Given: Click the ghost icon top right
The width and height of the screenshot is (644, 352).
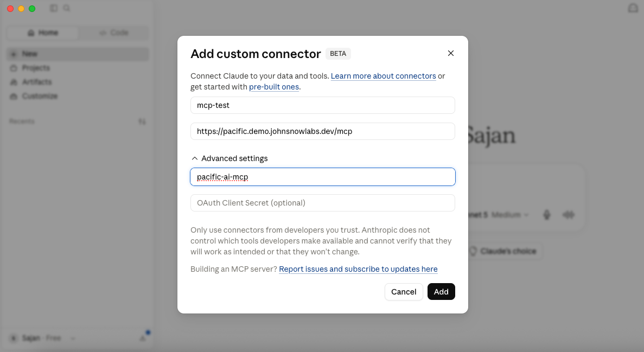Looking at the screenshot, I should coord(633,8).
